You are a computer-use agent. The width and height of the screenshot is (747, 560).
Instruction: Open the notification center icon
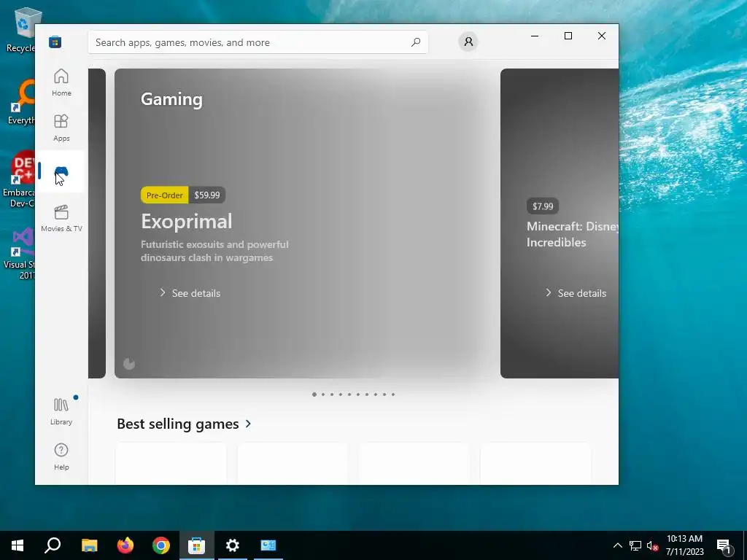tap(724, 545)
